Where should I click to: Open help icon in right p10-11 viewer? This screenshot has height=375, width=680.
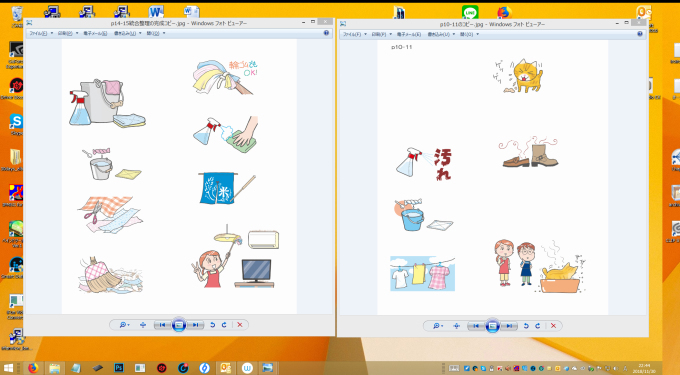coord(640,34)
